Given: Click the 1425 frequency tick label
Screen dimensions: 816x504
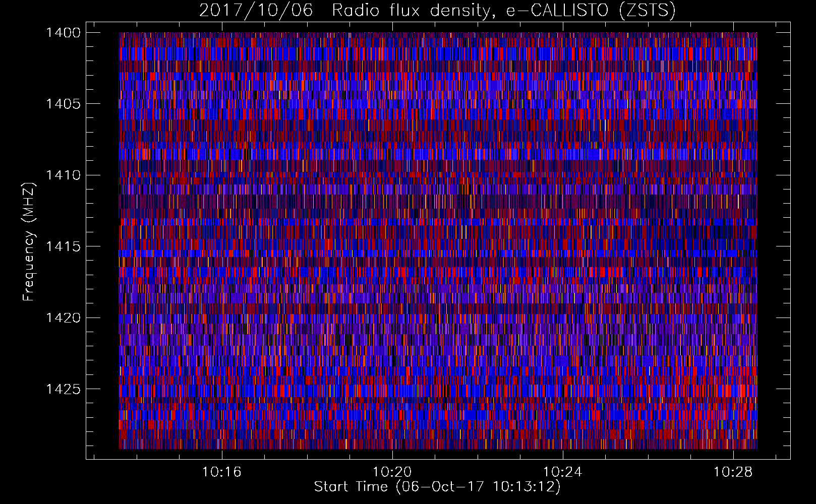Looking at the screenshot, I should [63, 389].
